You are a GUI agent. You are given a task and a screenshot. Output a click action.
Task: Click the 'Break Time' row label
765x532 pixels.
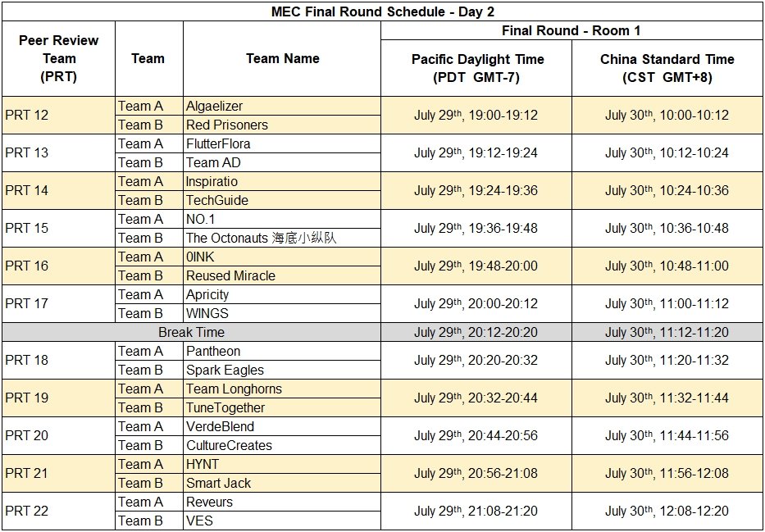pyautogui.click(x=191, y=332)
